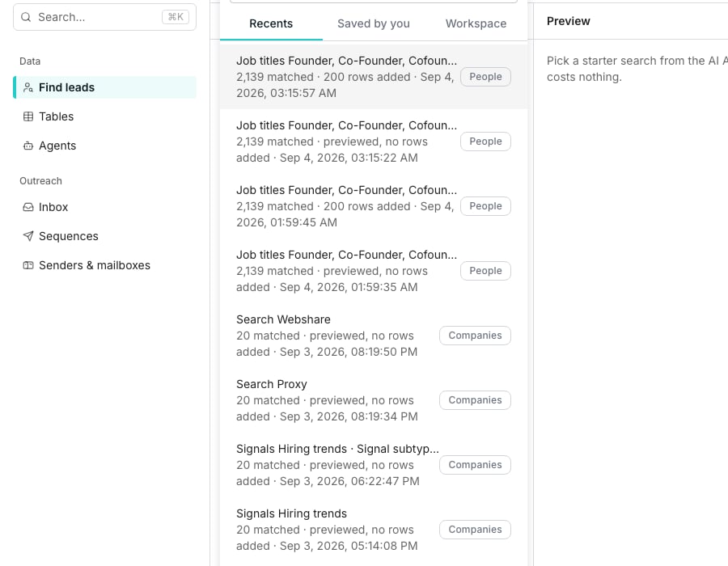Click the search magnifier icon
728x566 pixels.
tap(26, 17)
